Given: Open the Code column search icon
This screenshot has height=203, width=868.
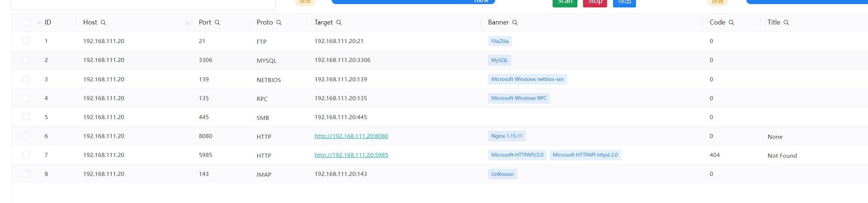Looking at the screenshot, I should click(x=731, y=23).
